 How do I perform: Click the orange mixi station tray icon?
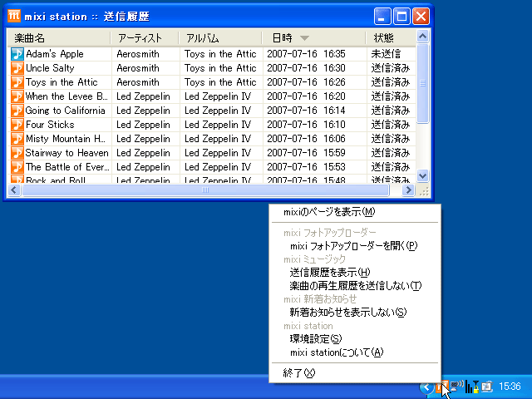[x=441, y=387]
